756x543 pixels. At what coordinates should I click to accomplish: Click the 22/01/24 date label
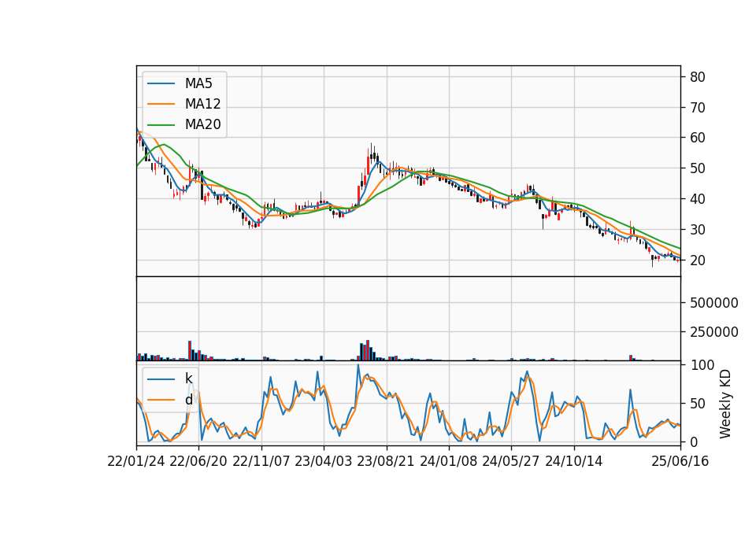pyautogui.click(x=136, y=461)
